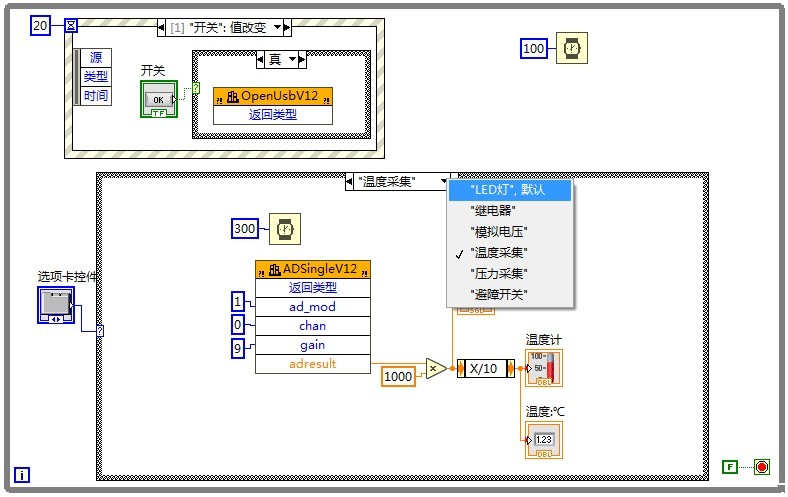Click 返回类型 under OpenUsbV12
This screenshot has height=497, width=788.
[x=273, y=115]
